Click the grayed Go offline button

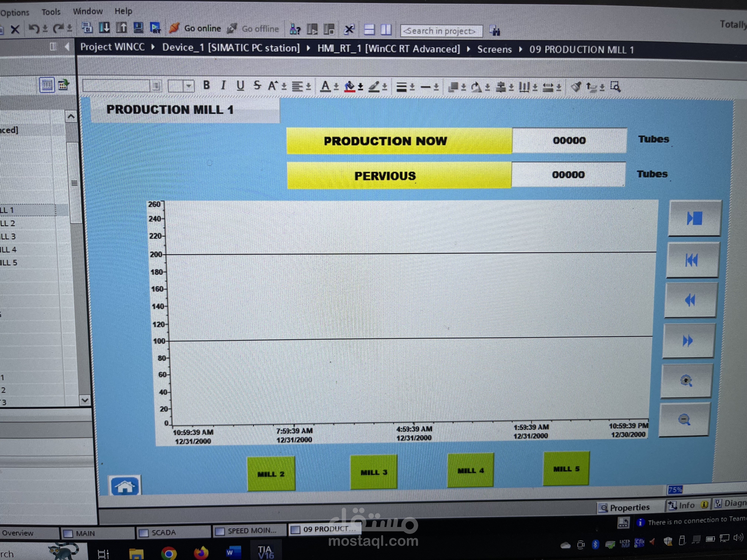point(253,29)
